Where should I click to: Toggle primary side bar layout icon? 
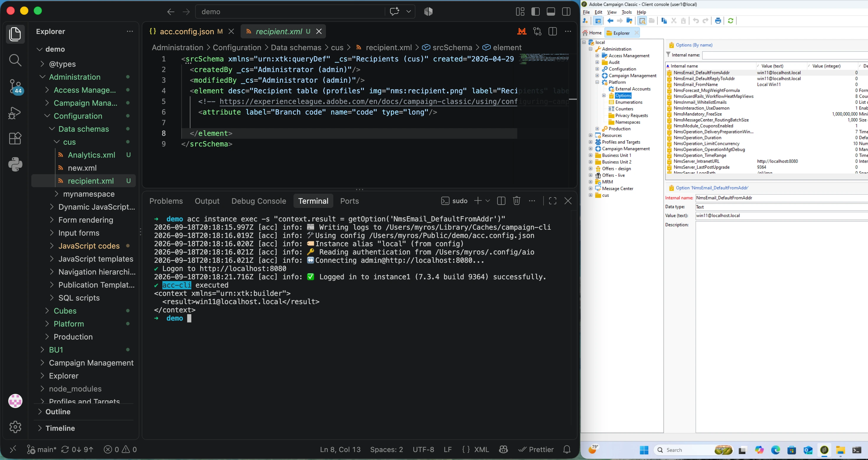[x=536, y=12]
